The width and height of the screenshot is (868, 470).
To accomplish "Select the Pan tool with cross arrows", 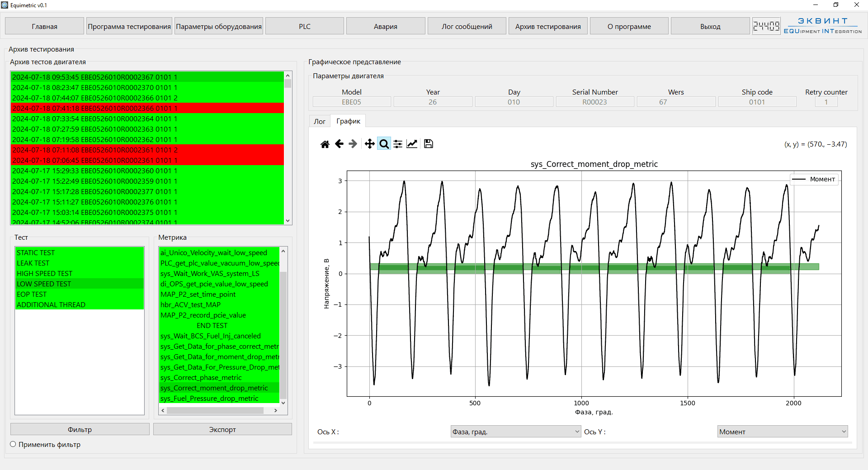I will coord(369,144).
